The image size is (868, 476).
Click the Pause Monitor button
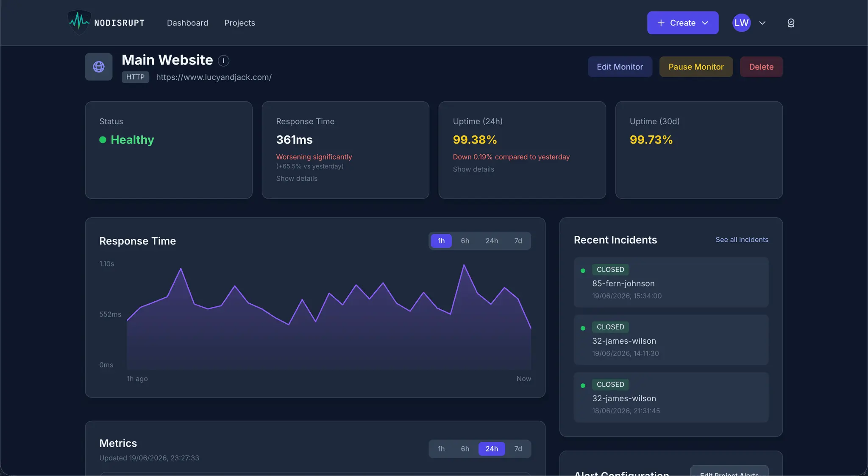tap(696, 67)
